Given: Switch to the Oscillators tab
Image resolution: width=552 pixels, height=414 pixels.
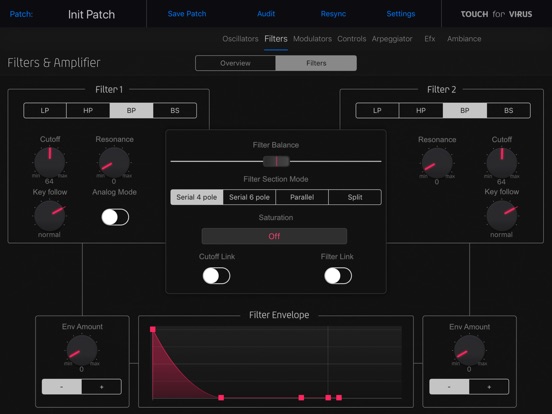Looking at the screenshot, I should coord(240,39).
